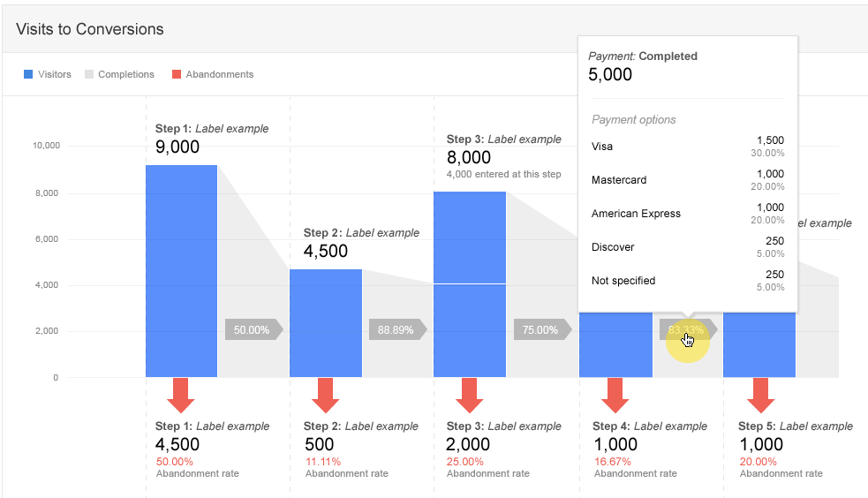This screenshot has height=498, width=868.
Task: Toggle the Visitors legend item
Action: [49, 74]
